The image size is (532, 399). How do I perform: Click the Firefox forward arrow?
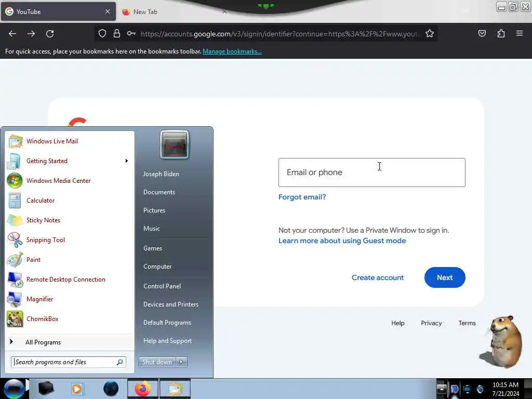point(31,34)
